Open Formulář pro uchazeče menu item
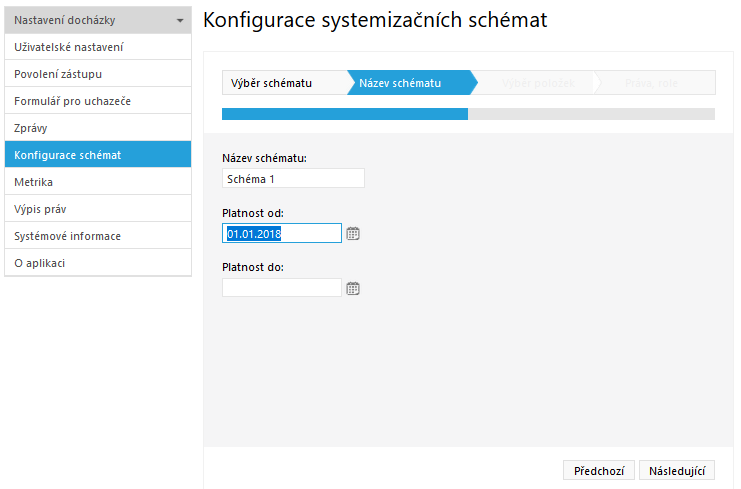This screenshot has height=489, width=741. click(x=98, y=101)
